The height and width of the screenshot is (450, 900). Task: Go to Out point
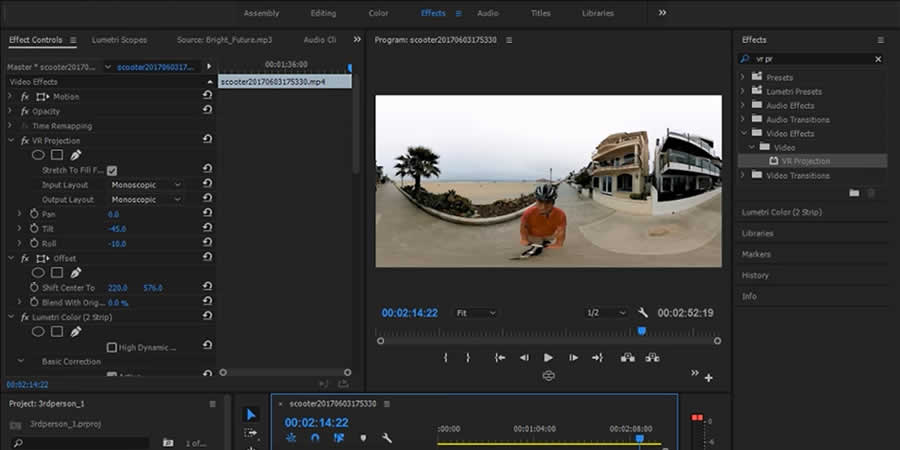(598, 358)
